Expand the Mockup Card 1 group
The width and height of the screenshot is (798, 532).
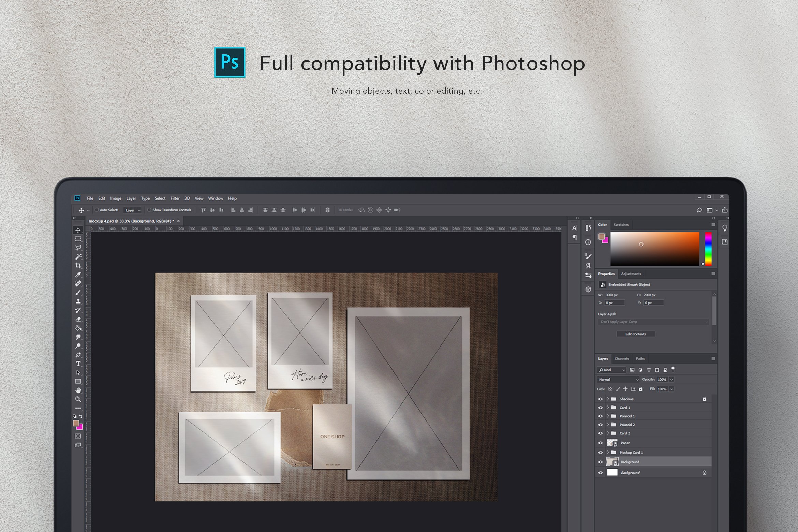point(608,453)
